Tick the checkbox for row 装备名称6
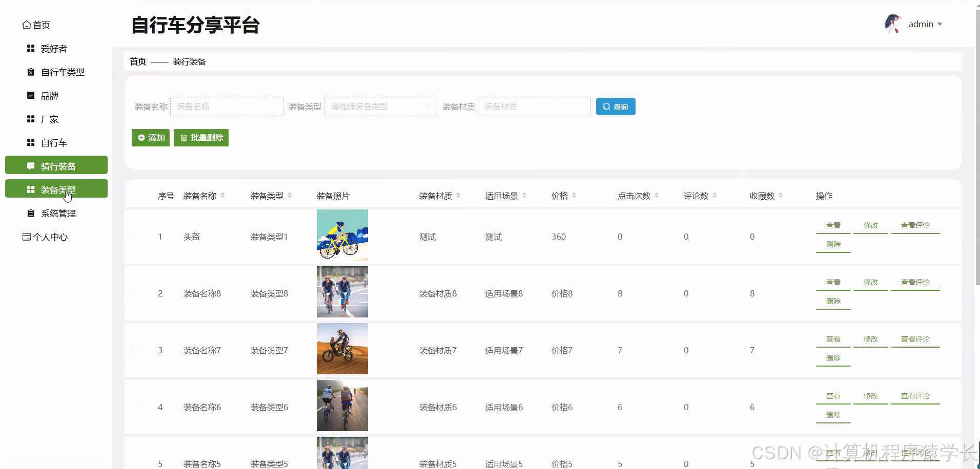Viewport: 980px width, 469px height. click(136, 408)
